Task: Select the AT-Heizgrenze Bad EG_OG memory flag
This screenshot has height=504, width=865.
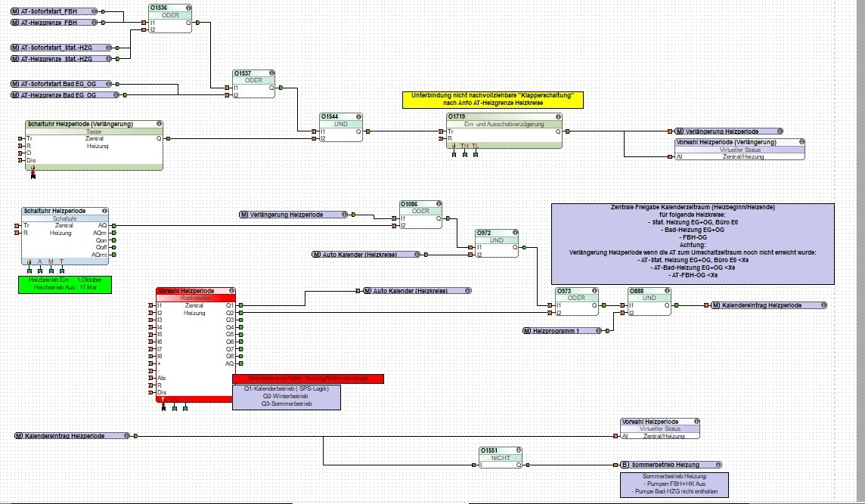Action: click(x=65, y=95)
